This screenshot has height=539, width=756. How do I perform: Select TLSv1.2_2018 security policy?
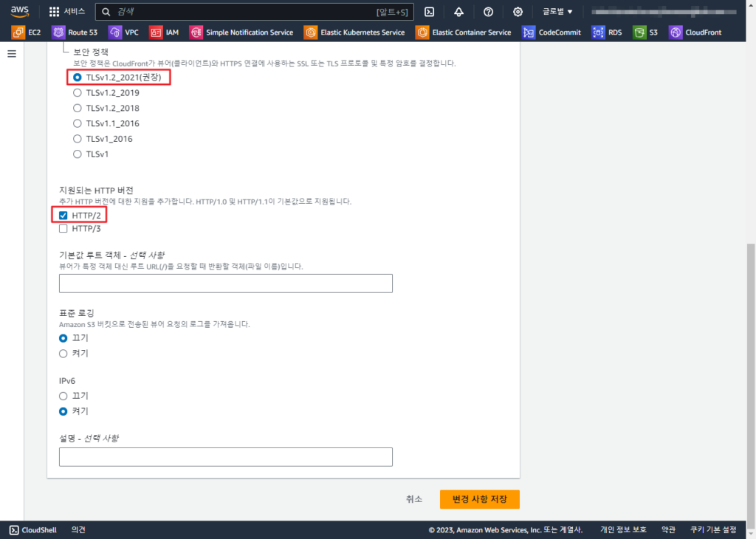click(77, 108)
